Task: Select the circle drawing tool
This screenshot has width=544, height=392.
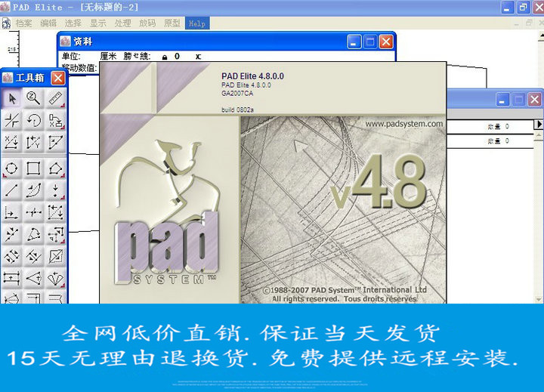Action: [x=11, y=168]
